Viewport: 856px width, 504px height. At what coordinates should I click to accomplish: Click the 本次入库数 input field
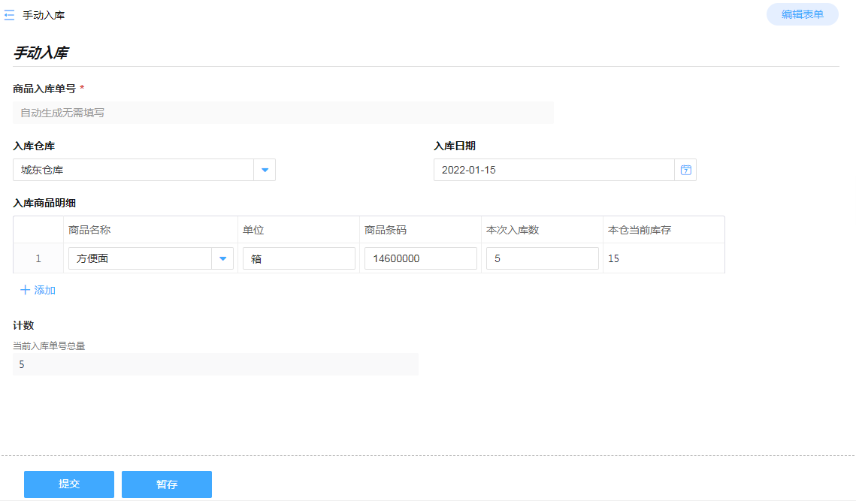click(x=543, y=258)
